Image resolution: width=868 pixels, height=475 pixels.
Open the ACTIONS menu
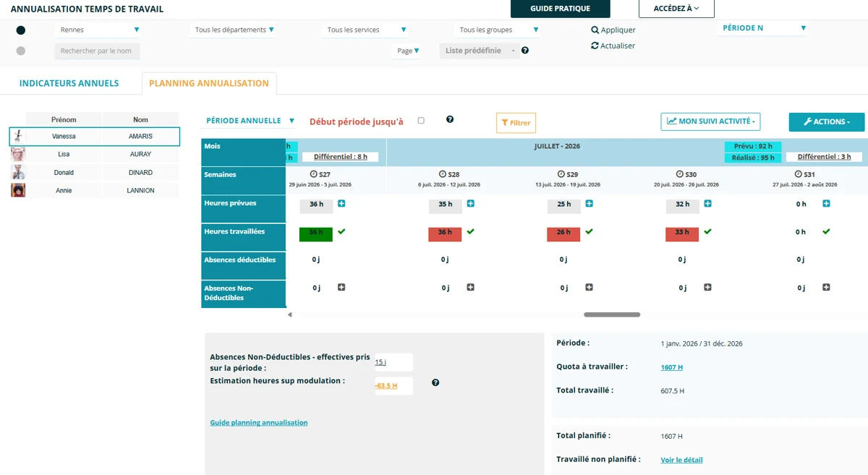[826, 121]
